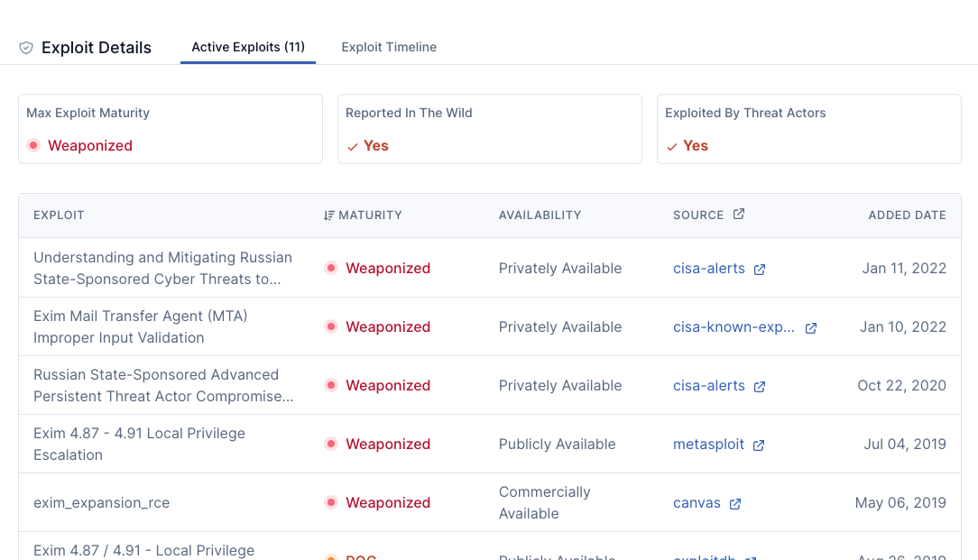This screenshot has height=560, width=978.
Task: Open the cisa-alerts link dated Jan 11, 2022
Action: click(x=708, y=268)
